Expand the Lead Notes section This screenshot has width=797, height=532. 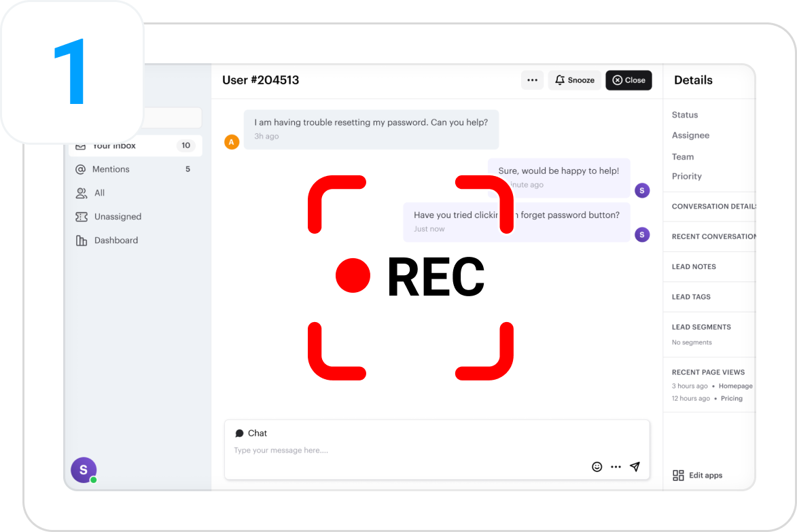point(694,267)
